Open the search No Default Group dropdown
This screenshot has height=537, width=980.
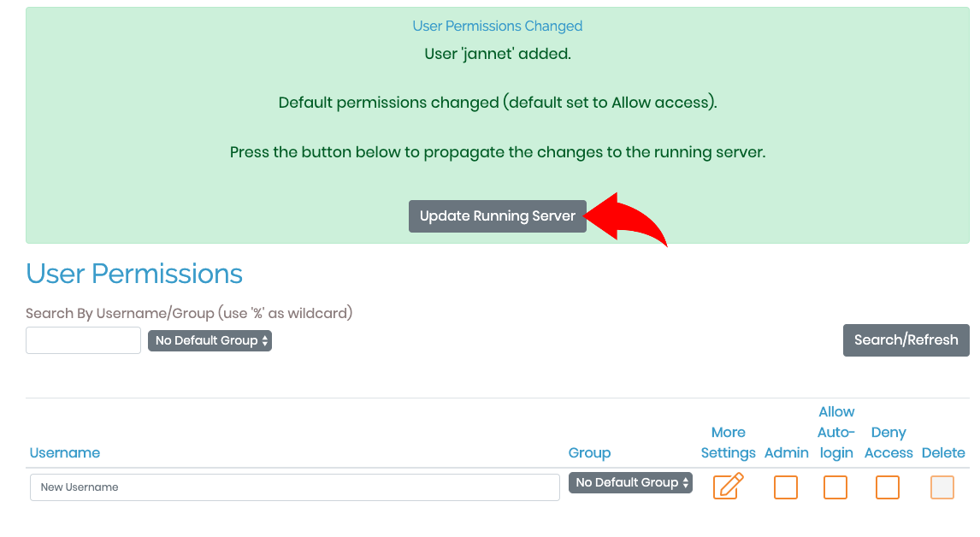pyautogui.click(x=210, y=340)
